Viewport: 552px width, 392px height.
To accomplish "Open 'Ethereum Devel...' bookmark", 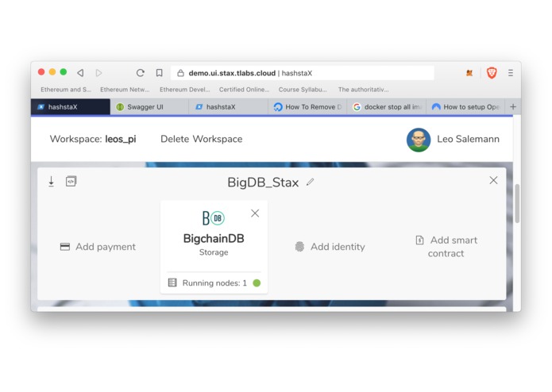I will [185, 90].
